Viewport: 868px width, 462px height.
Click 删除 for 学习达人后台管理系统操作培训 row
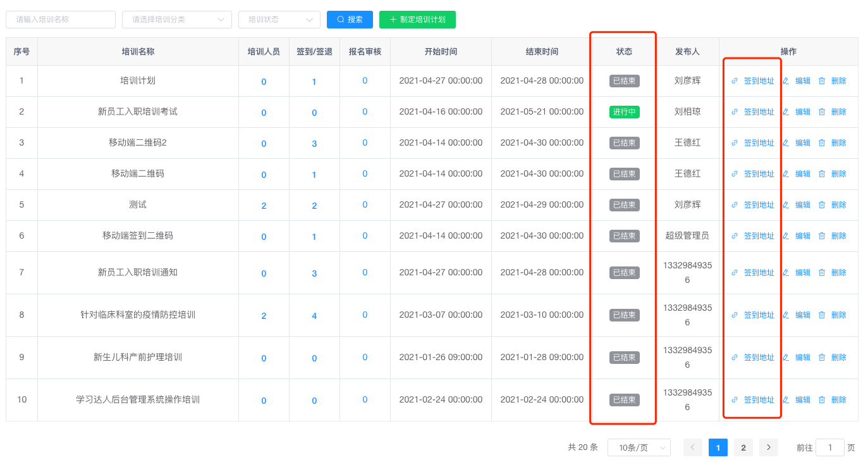tap(838, 400)
